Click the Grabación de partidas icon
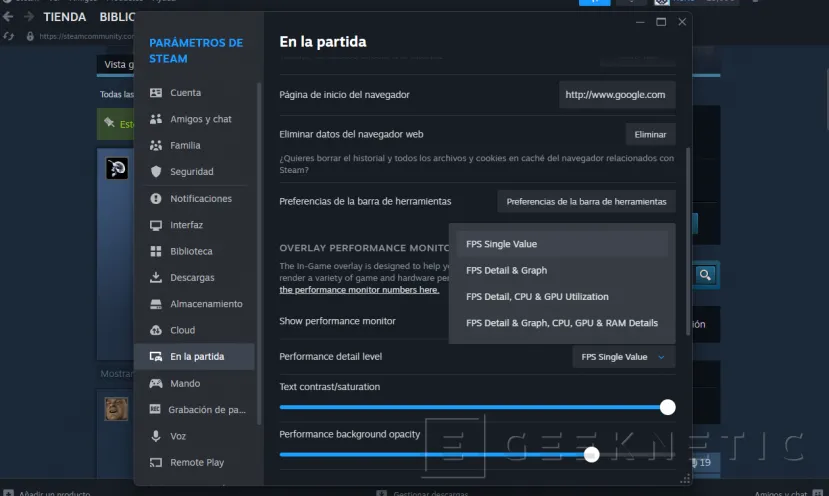Screen dimensions: 829x496 (x=154, y=409)
